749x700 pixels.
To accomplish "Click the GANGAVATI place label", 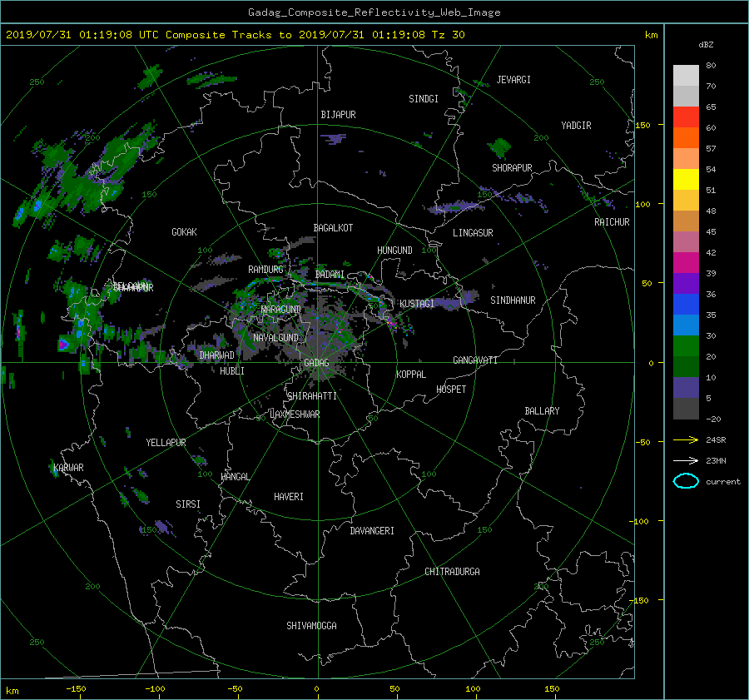I will 475,360.
